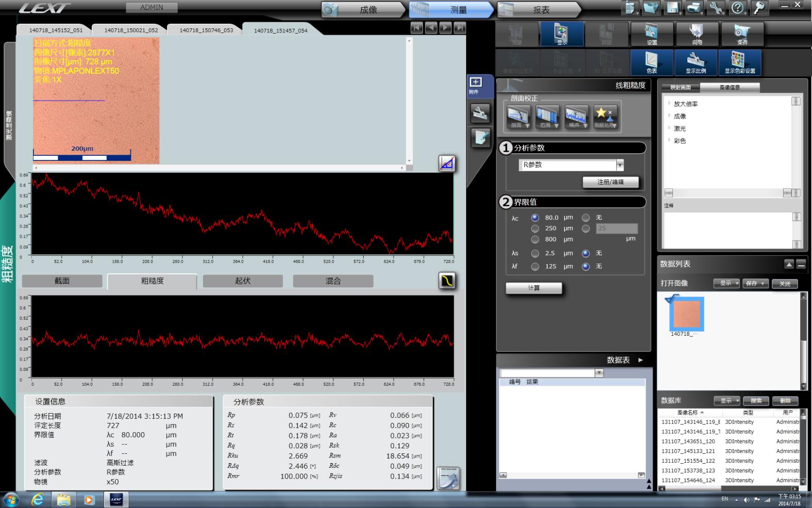Click the open folder icon in top toolbar
Image resolution: width=812 pixels, height=508 pixels.
point(651,8)
